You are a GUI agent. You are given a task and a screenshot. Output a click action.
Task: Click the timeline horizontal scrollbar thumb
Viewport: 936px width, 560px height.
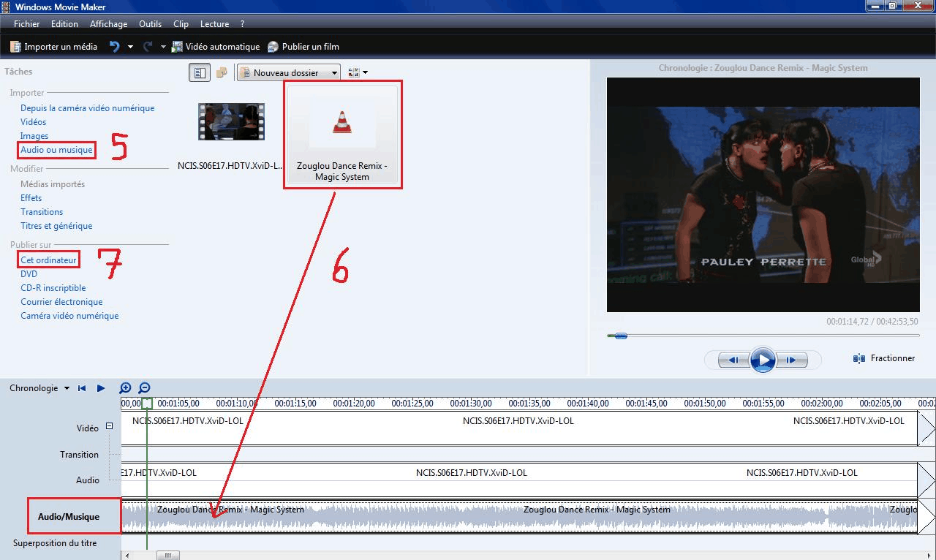(x=167, y=556)
